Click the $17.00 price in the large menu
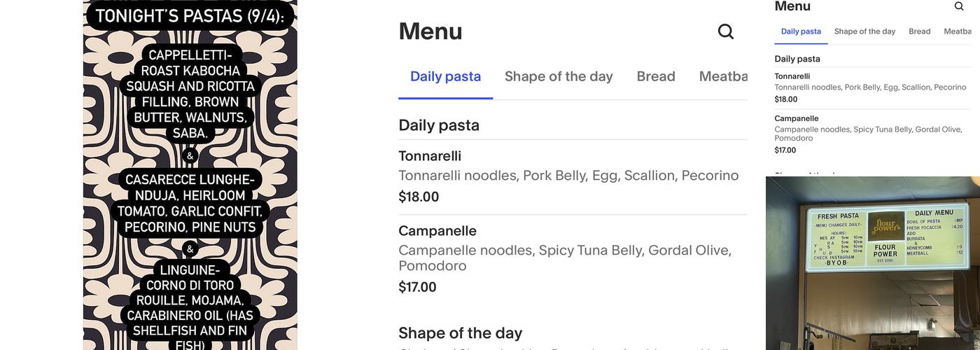Viewport: 980px width, 350px height. tap(417, 287)
